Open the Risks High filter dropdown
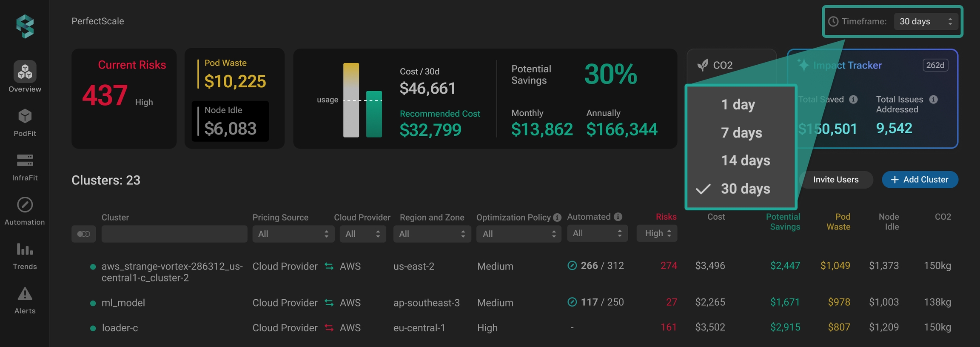This screenshot has height=347, width=980. click(x=657, y=233)
